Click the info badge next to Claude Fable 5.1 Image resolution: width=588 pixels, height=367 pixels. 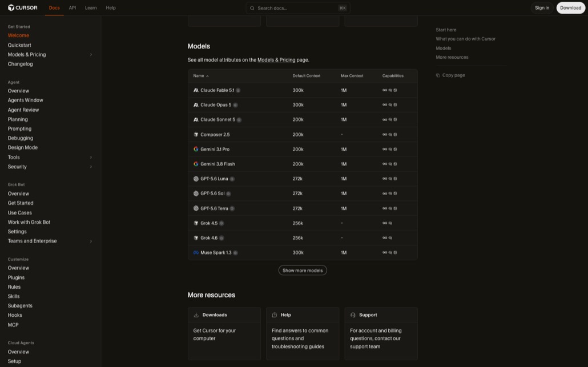238,90
